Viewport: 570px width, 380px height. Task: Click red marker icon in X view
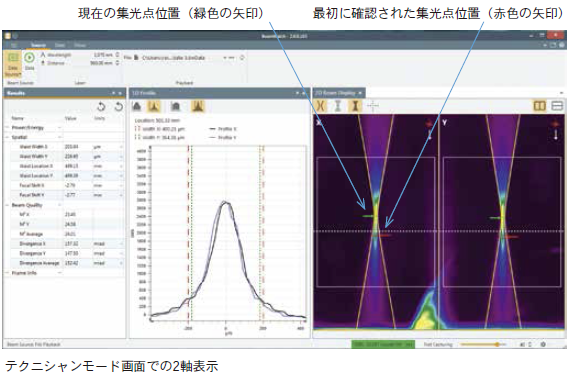point(429,124)
